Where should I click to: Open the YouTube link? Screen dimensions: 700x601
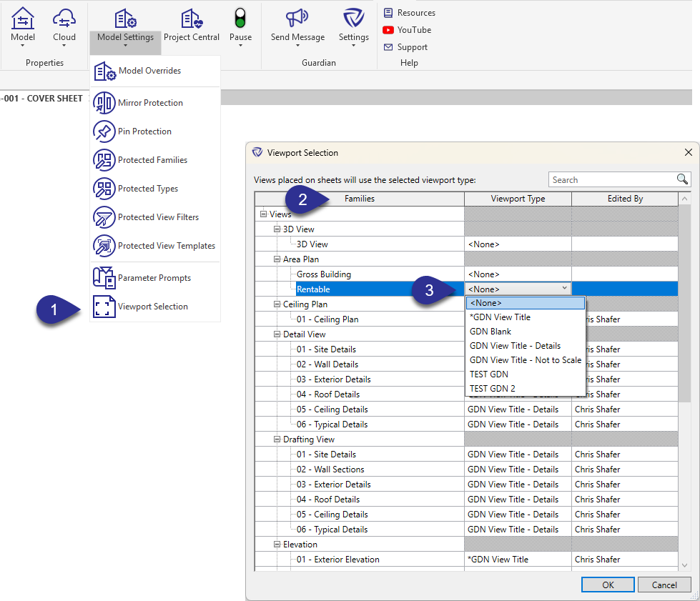(407, 30)
